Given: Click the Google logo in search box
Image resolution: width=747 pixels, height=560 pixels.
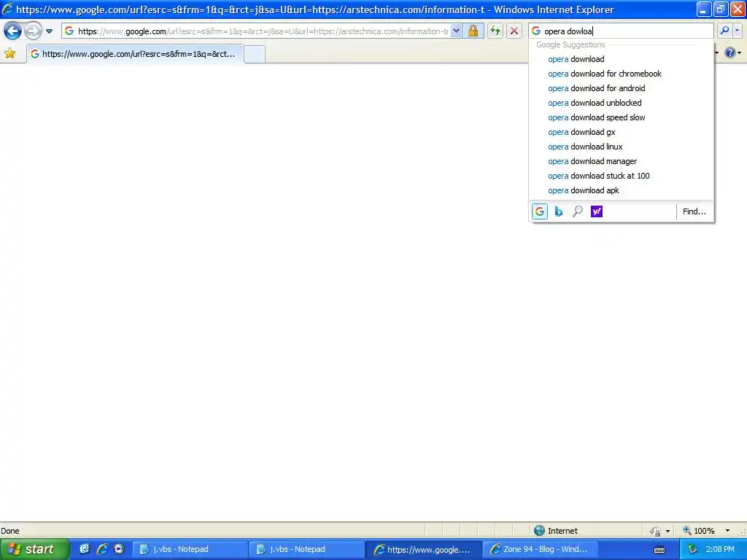Looking at the screenshot, I should [x=536, y=31].
